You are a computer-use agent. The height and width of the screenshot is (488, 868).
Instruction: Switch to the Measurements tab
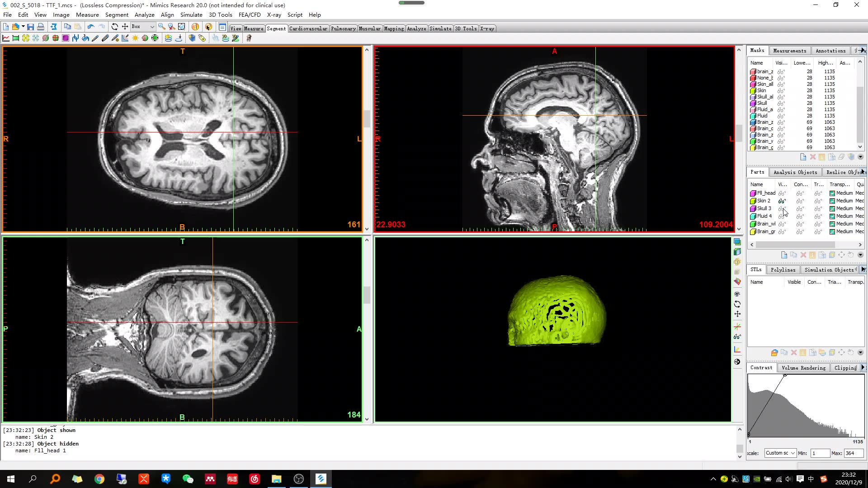[x=789, y=51]
